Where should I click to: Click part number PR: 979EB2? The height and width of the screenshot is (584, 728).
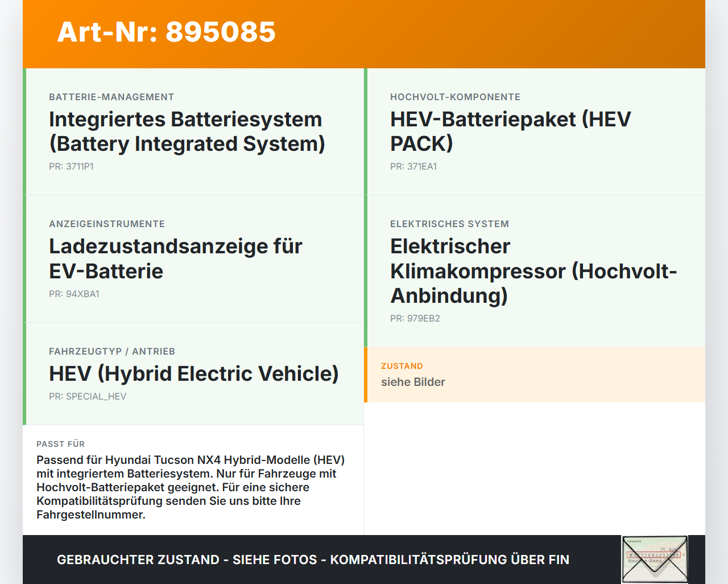415,319
